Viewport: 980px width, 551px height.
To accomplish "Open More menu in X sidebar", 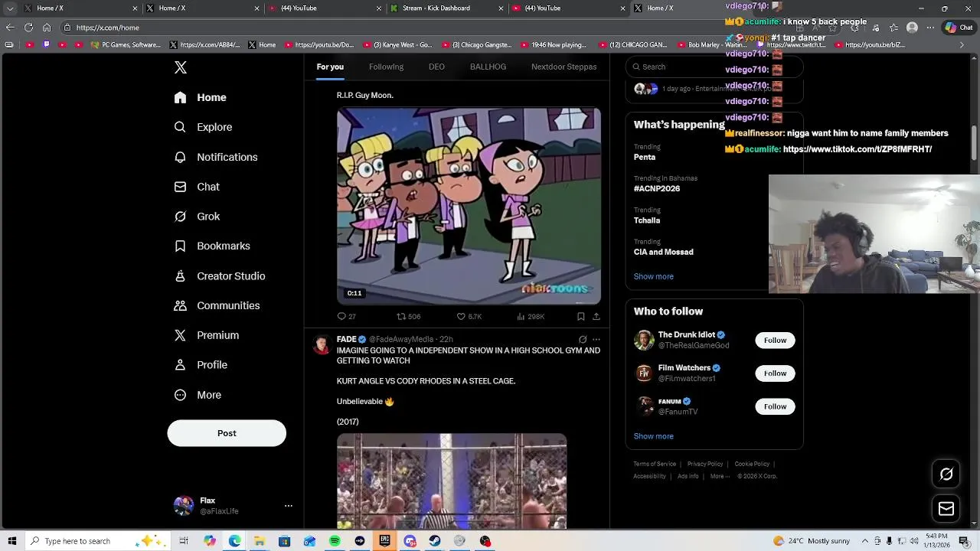I will coord(198,395).
